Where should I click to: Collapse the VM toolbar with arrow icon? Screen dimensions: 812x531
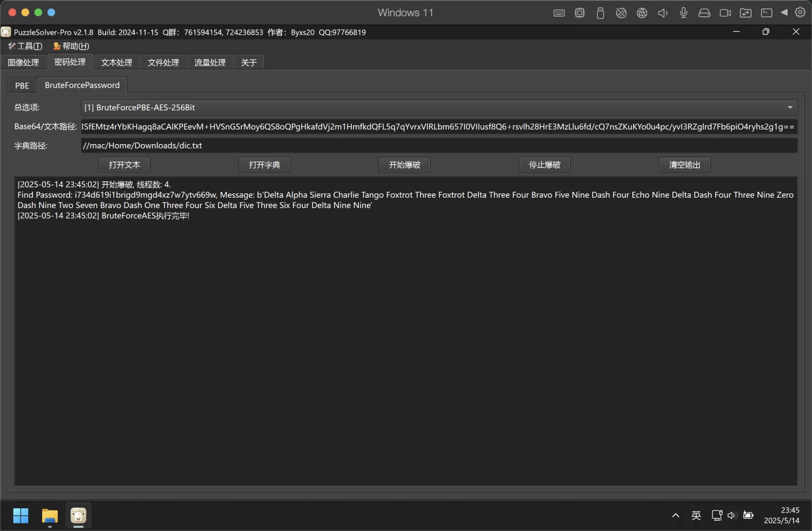784,12
